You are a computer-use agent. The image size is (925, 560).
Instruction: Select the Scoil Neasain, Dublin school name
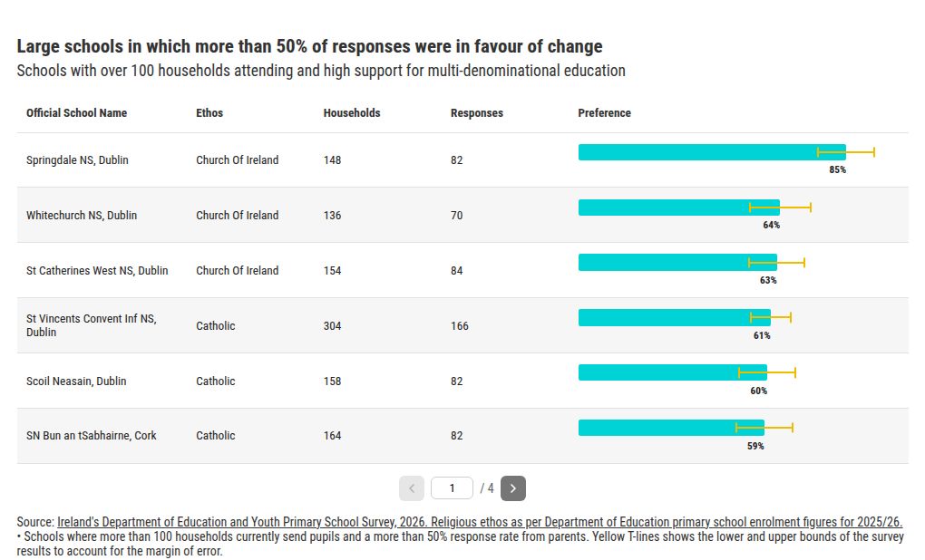click(x=76, y=381)
